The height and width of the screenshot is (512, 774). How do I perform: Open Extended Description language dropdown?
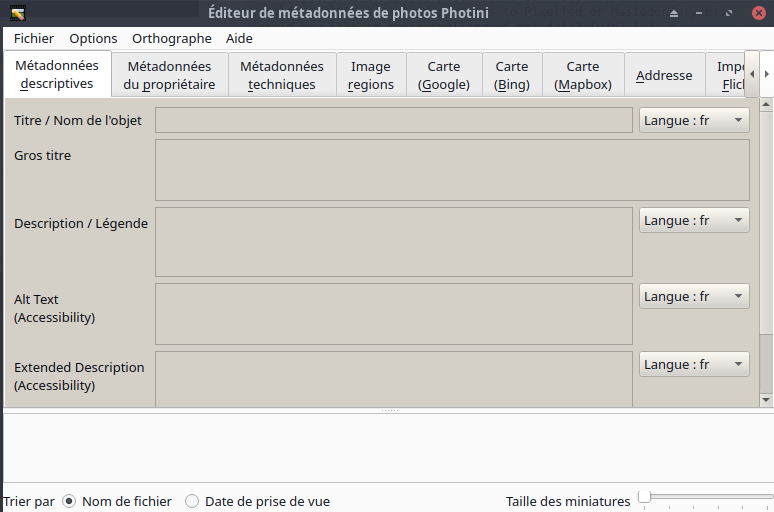click(x=694, y=364)
